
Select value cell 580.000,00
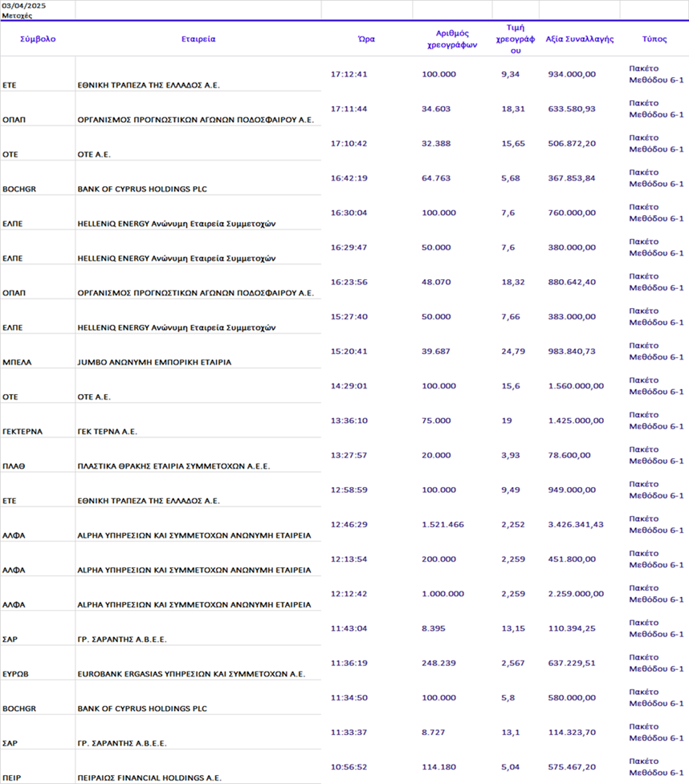click(x=572, y=698)
